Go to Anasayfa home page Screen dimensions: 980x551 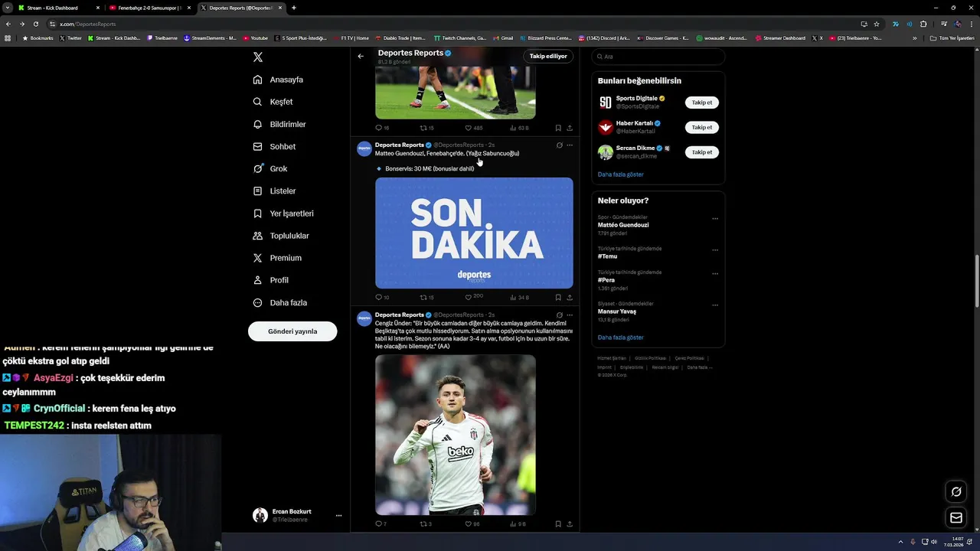279,80
